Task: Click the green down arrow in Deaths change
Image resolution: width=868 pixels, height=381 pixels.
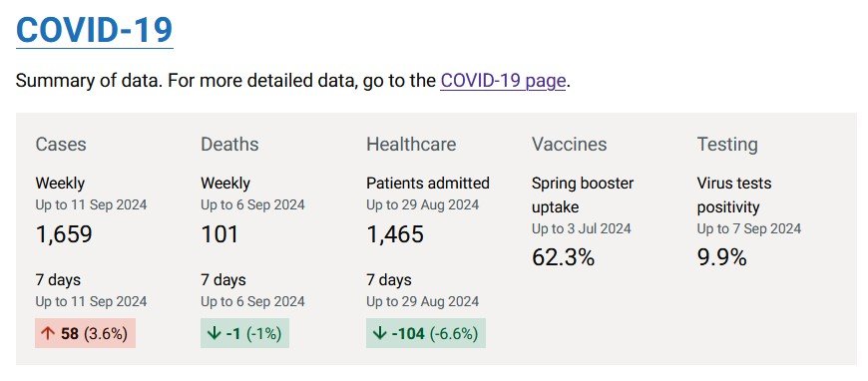Action: click(x=214, y=334)
